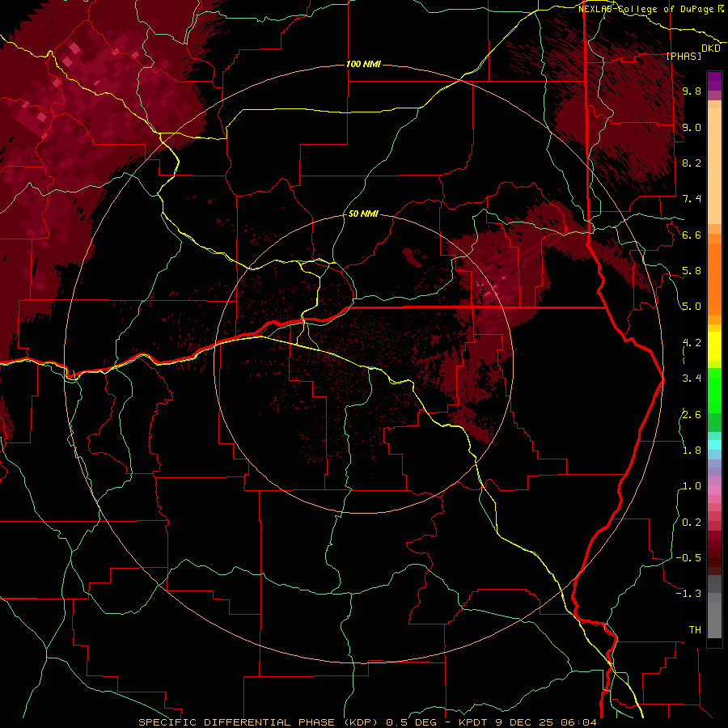Click the 1.8 color scale value
Screen dimensions: 728x728
tap(692, 450)
